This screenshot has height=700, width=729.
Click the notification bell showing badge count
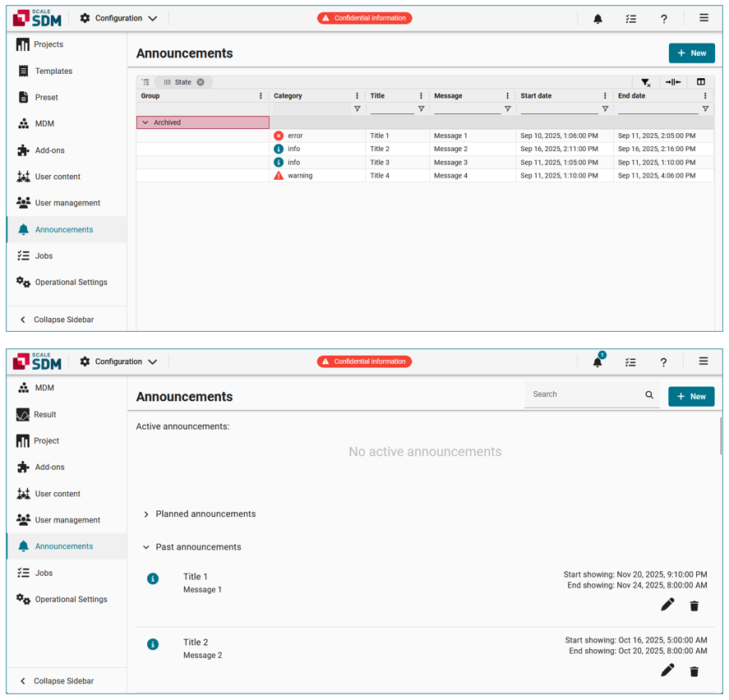point(598,362)
